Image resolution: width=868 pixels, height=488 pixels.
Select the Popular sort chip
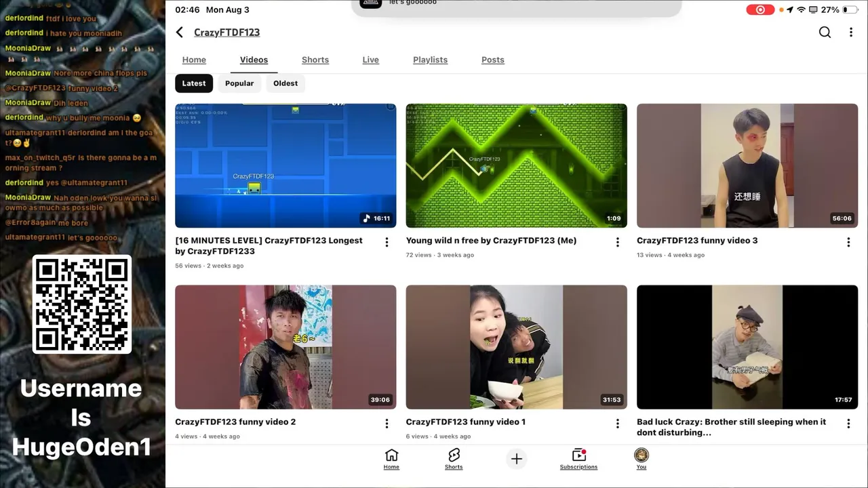[x=239, y=83]
